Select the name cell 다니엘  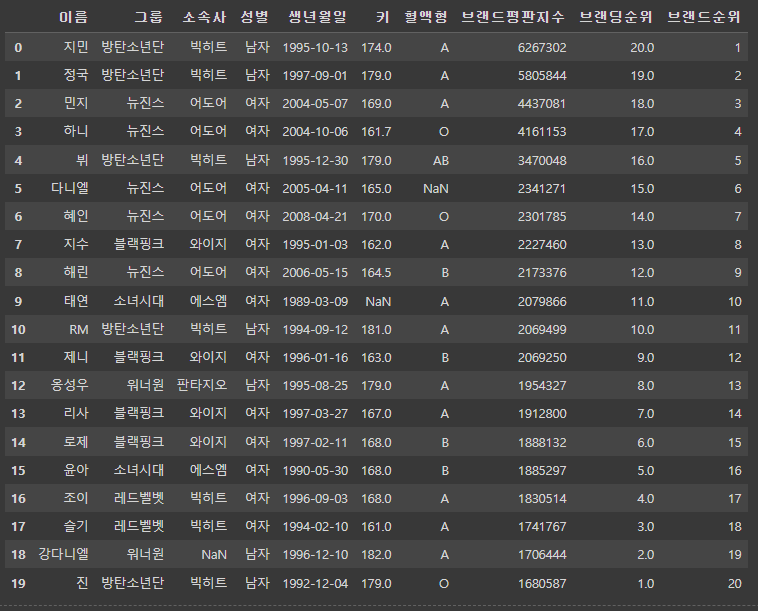tap(70, 189)
